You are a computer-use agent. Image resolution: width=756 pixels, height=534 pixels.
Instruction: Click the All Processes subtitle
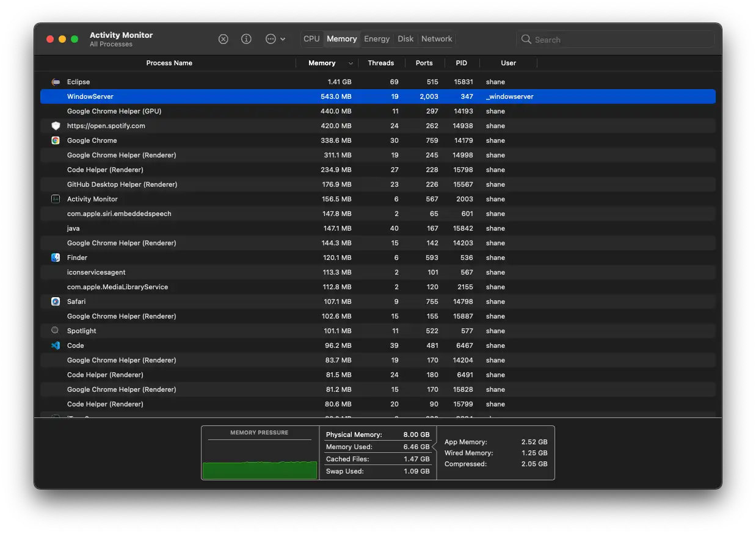click(111, 45)
